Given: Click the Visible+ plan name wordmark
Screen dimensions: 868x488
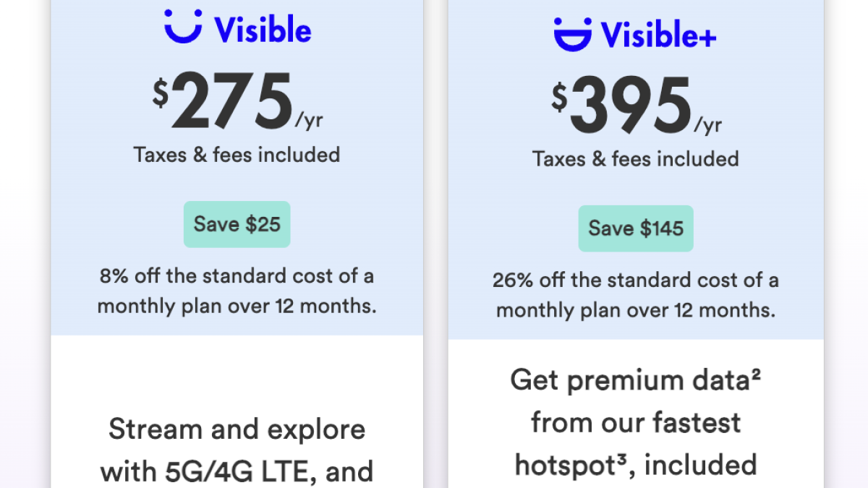Looking at the screenshot, I should click(x=658, y=34).
